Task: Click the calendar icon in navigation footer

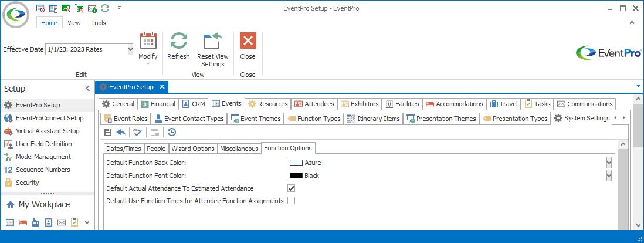Action: (11, 222)
